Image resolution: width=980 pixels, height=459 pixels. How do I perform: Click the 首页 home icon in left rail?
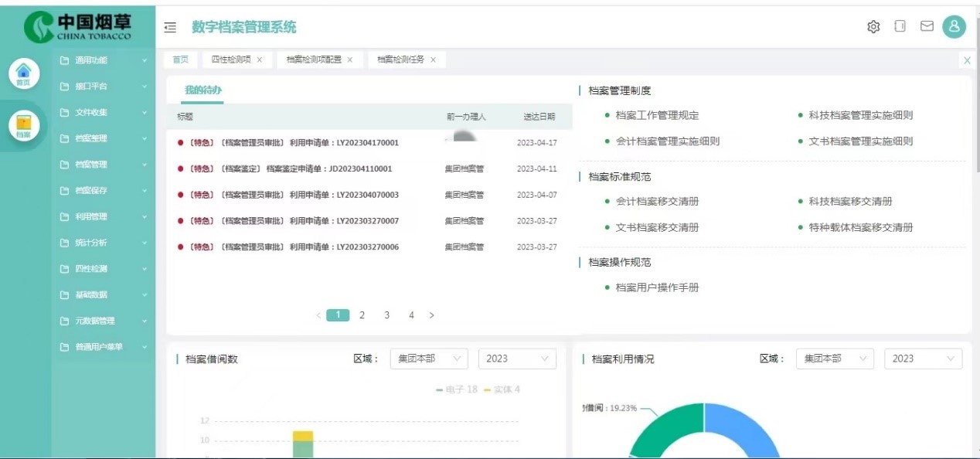coord(23,73)
